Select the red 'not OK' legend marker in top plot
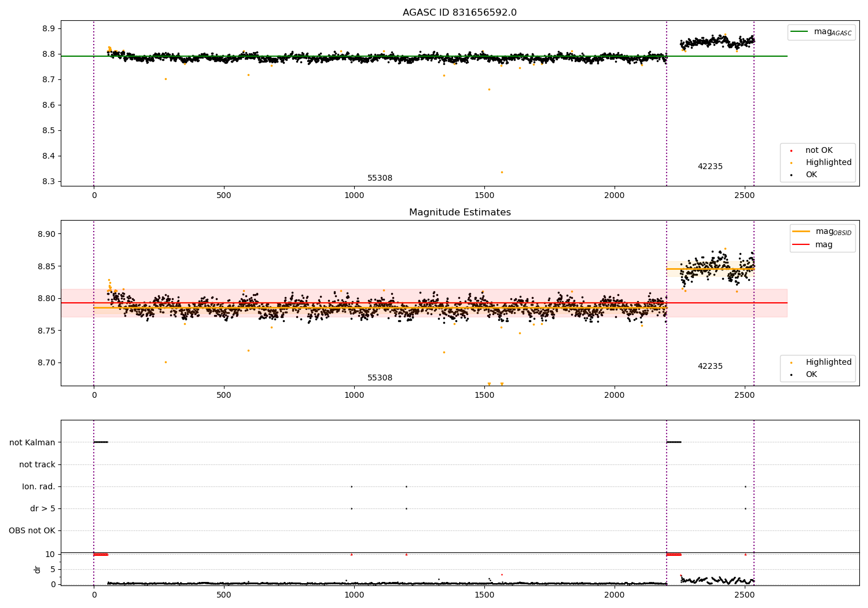This screenshot has height=608, width=868. click(791, 151)
